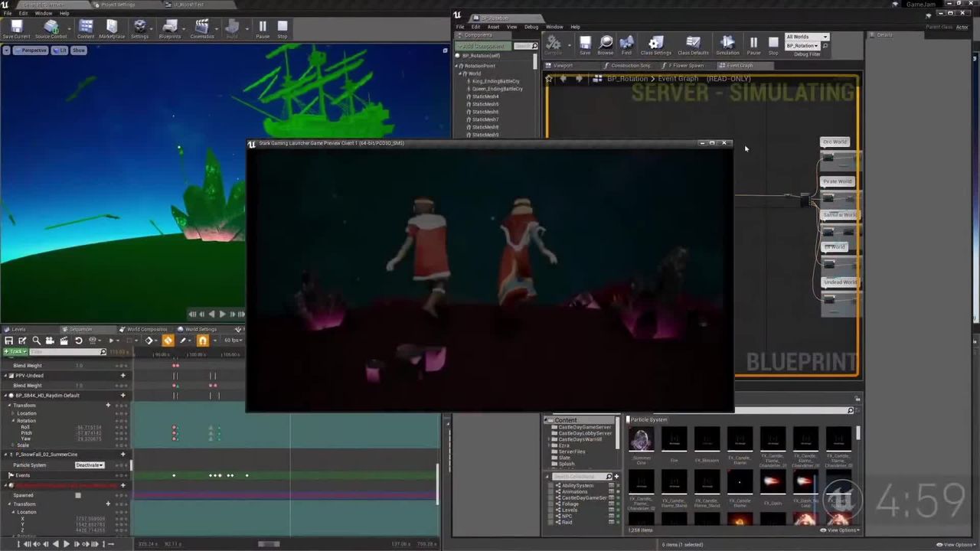This screenshot has height=551, width=980.
Task: Click the content browser asset vertical scrollbar
Action: (x=857, y=433)
